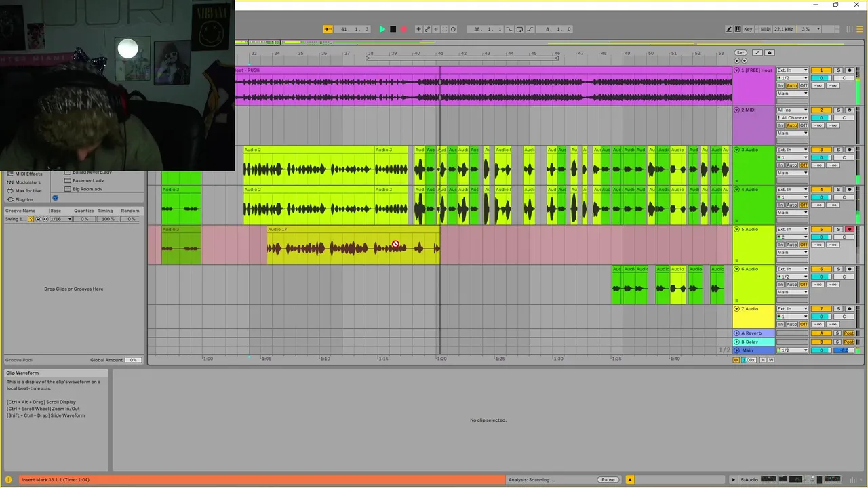
Task: Toggle the Automation Mode icon beside Set
Action: point(757,53)
